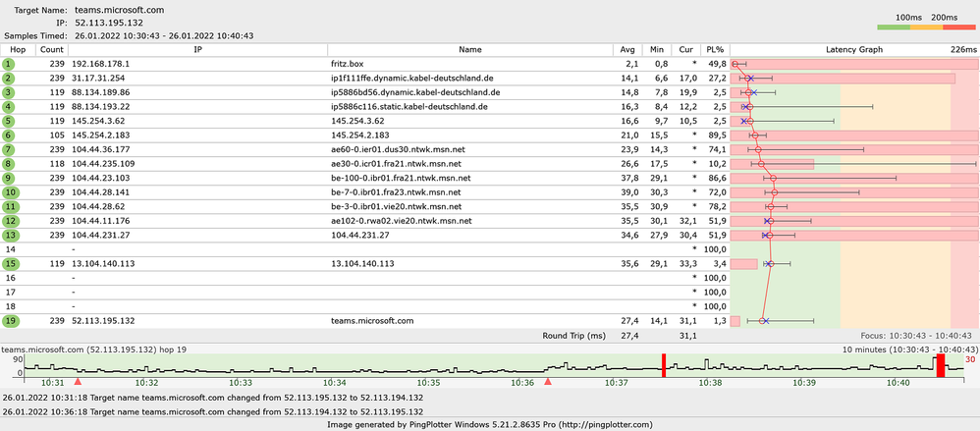Image resolution: width=980 pixels, height=431 pixels.
Task: Click the hop 3 number badge
Action: point(8,92)
